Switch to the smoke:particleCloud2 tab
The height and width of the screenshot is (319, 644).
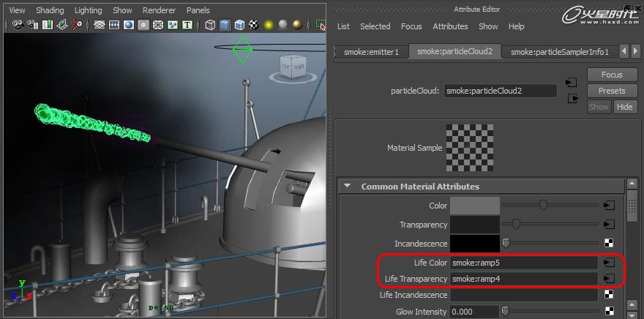tap(455, 51)
